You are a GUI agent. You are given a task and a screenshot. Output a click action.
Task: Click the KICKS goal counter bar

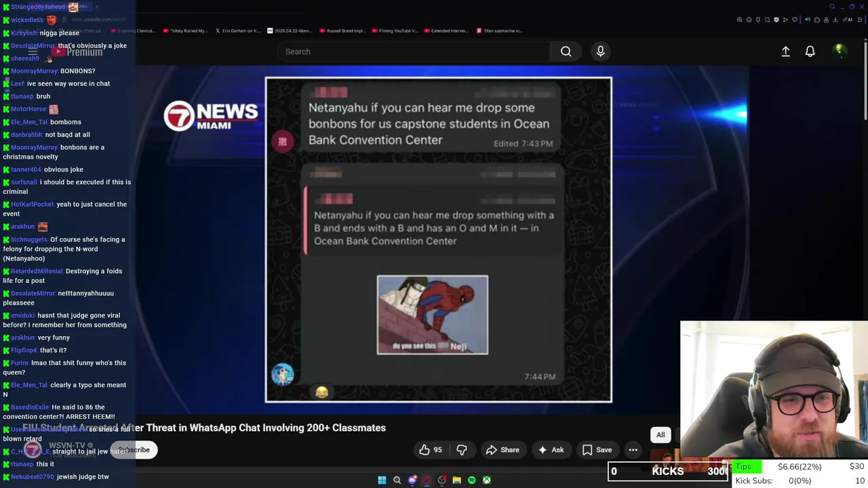(668, 471)
